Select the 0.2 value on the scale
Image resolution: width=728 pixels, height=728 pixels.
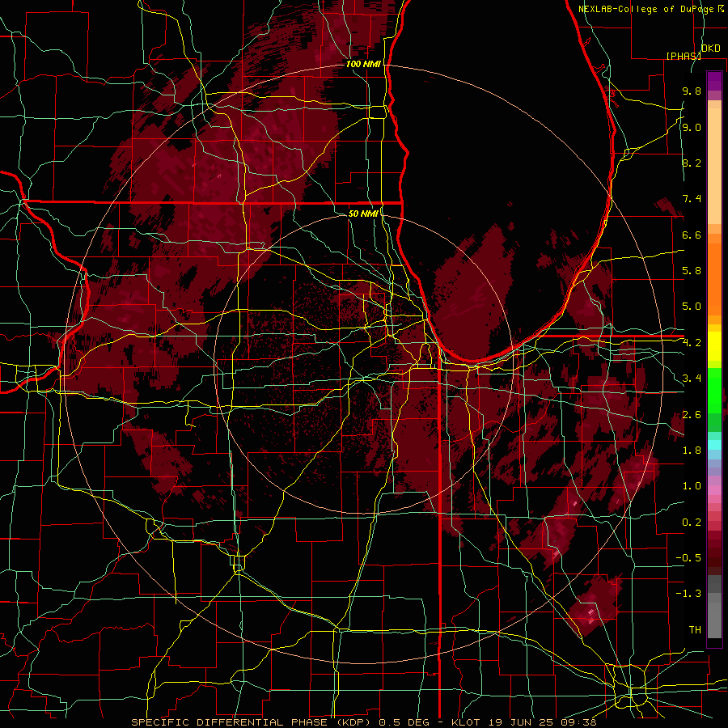pos(692,523)
